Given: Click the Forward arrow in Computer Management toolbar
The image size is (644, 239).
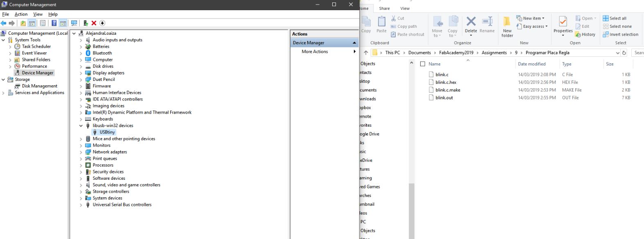Looking at the screenshot, I should click(x=12, y=23).
